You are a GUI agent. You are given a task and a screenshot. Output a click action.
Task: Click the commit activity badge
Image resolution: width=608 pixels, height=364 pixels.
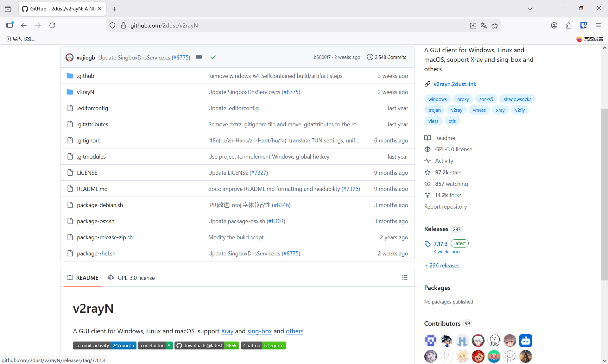click(105, 345)
